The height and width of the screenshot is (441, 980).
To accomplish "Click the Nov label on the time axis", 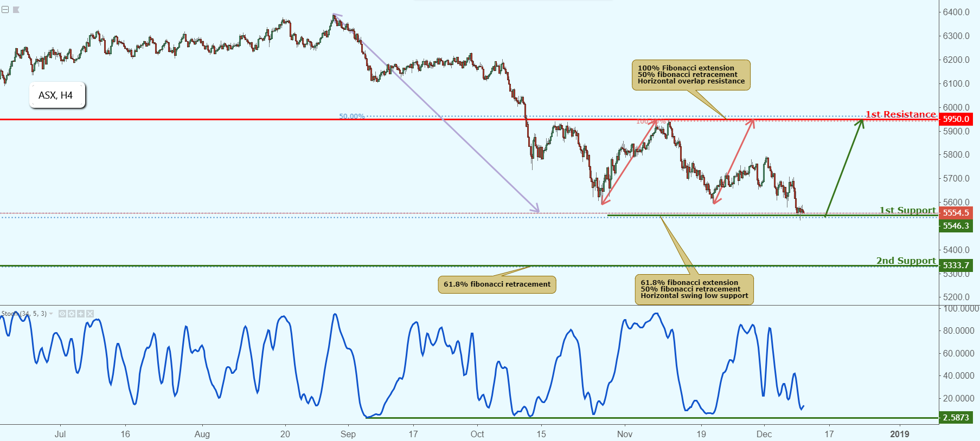I will (x=625, y=434).
